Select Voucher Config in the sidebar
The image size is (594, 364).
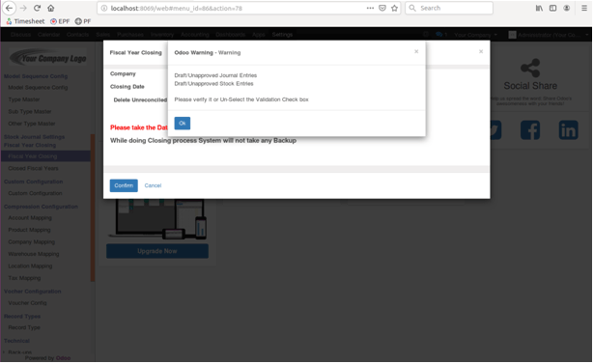tap(27, 304)
